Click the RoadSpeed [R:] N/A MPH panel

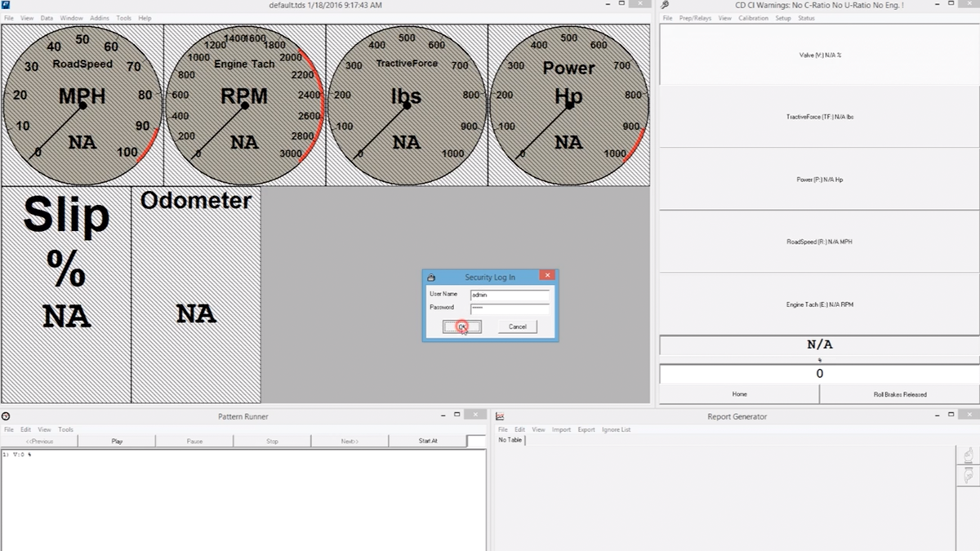(819, 242)
